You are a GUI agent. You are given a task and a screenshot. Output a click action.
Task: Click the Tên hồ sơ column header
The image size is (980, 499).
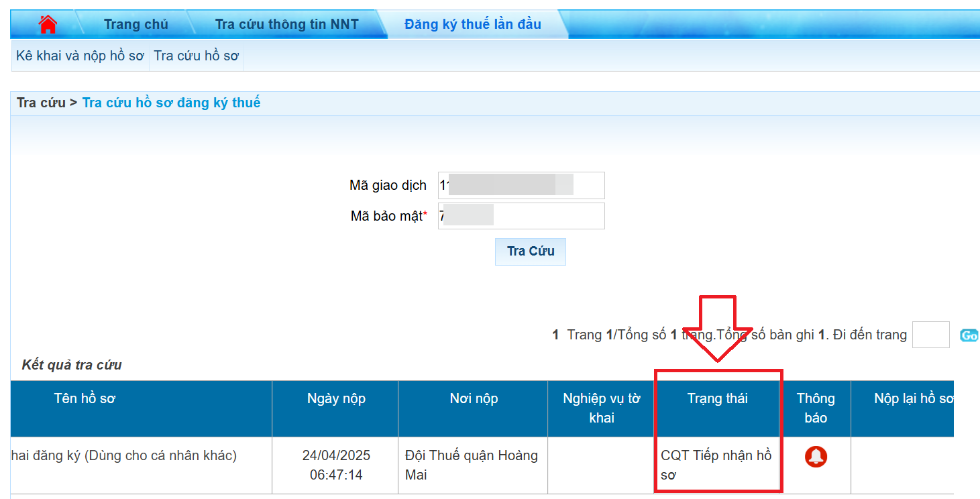pos(85,398)
